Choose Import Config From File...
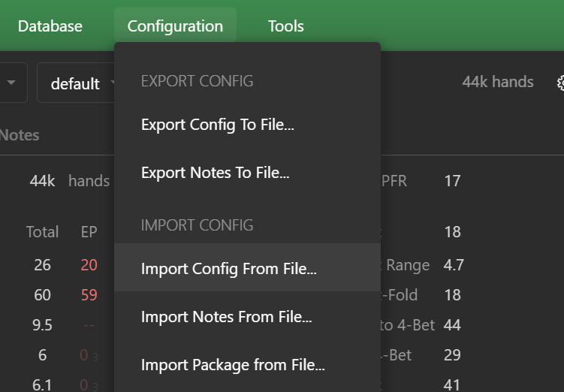The width and height of the screenshot is (564, 392). 247,267
